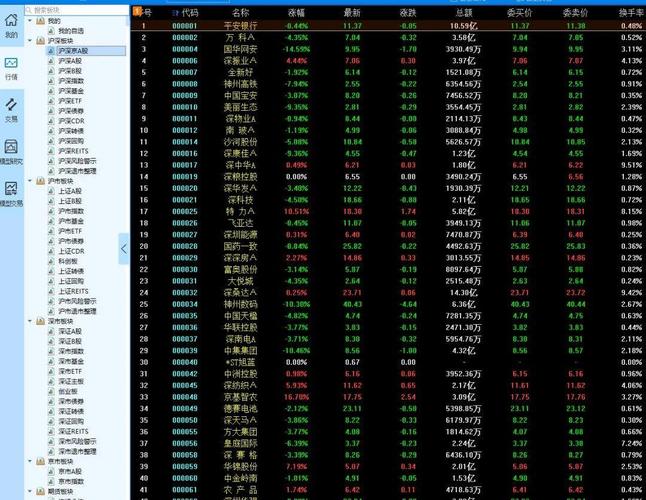Collapse the 沪深板块 tree group
646x500 pixels.
pos(30,41)
